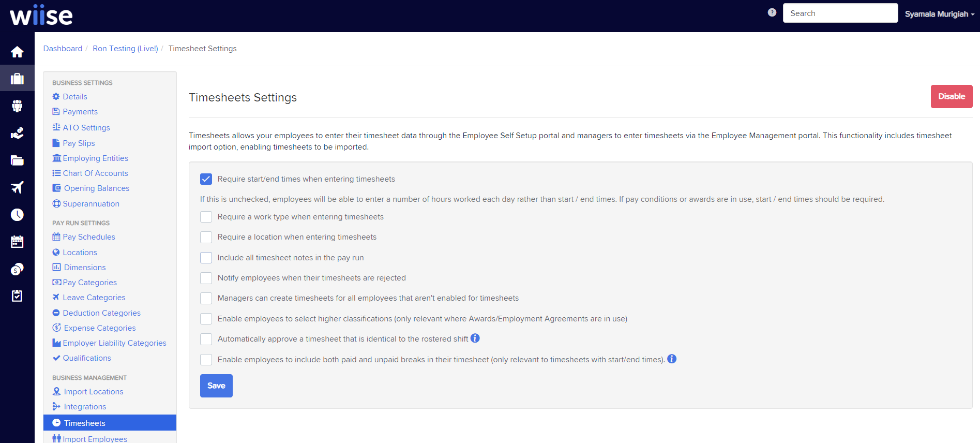Image resolution: width=980 pixels, height=443 pixels.
Task: Open the dollar-coin Superannuation icon in the sidebar
Action: (x=17, y=269)
